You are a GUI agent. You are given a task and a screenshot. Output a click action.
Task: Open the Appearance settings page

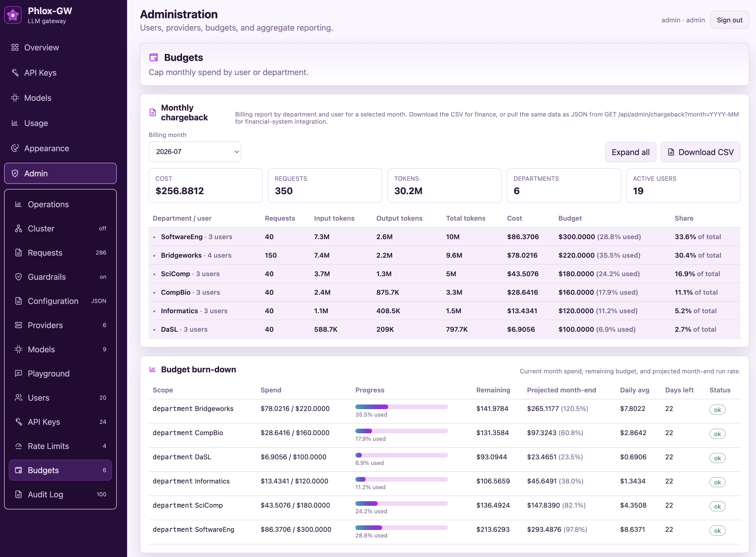[x=60, y=148]
